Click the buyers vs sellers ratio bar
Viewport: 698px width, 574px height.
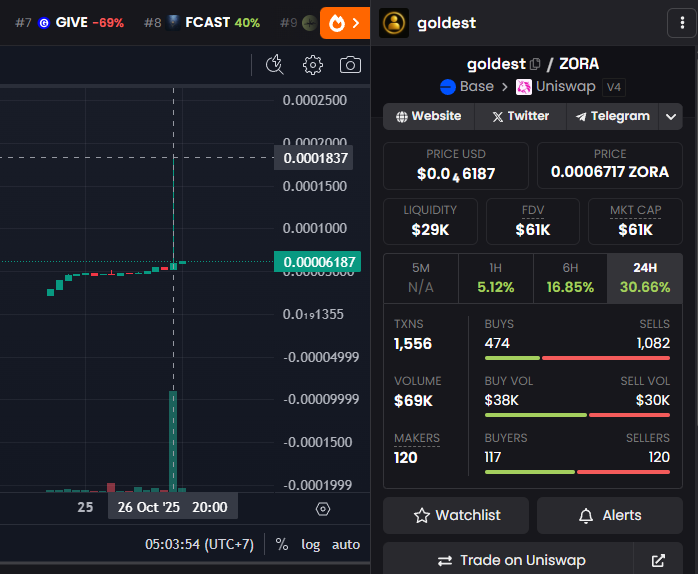[x=577, y=472]
